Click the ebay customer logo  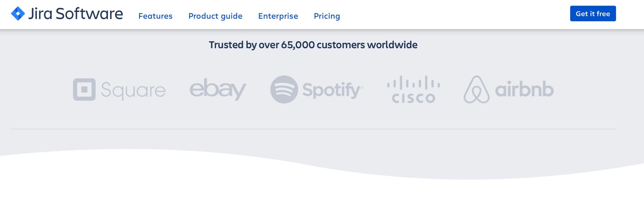pyautogui.click(x=218, y=89)
